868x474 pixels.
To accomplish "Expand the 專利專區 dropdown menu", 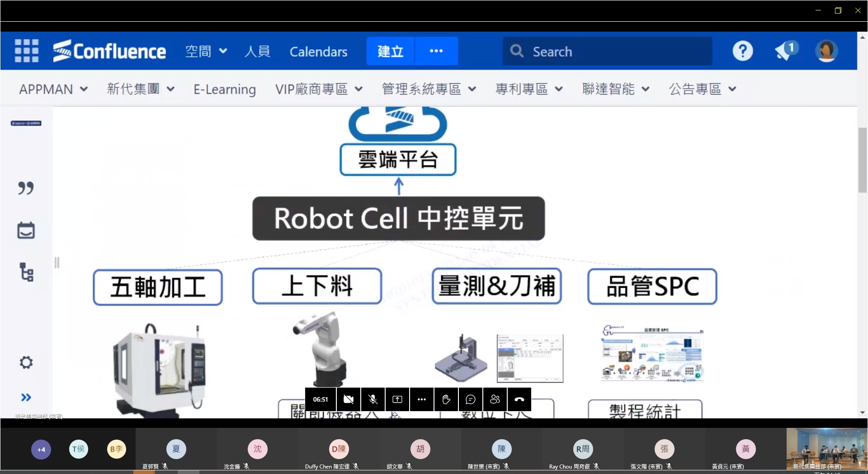I will (x=529, y=89).
